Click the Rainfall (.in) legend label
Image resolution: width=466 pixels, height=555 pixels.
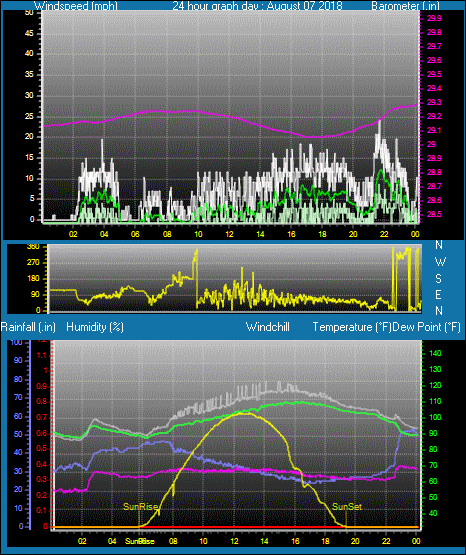coord(28,327)
